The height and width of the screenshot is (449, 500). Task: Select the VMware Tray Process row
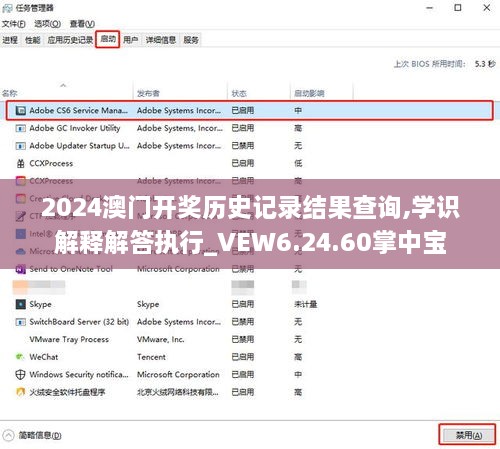250,339
